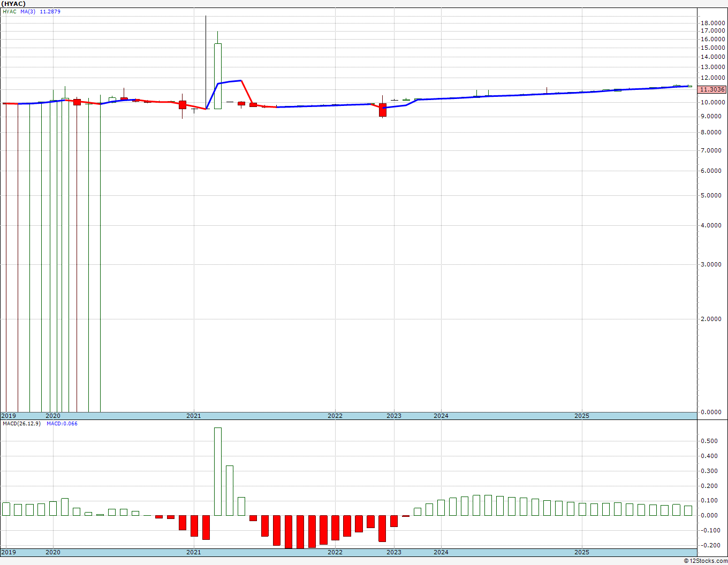Click 2023 on the MACD panel time axis
Viewport: 728px width, 565px height.
394,552
